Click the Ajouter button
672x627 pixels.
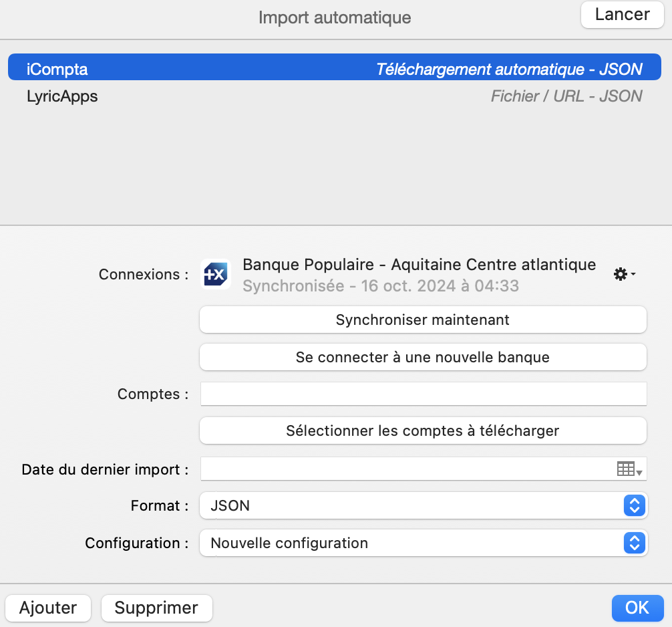(48, 608)
